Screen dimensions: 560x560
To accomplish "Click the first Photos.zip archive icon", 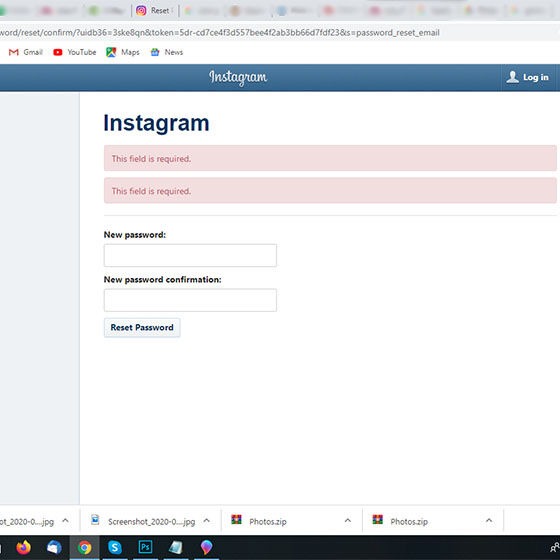I will click(236, 520).
